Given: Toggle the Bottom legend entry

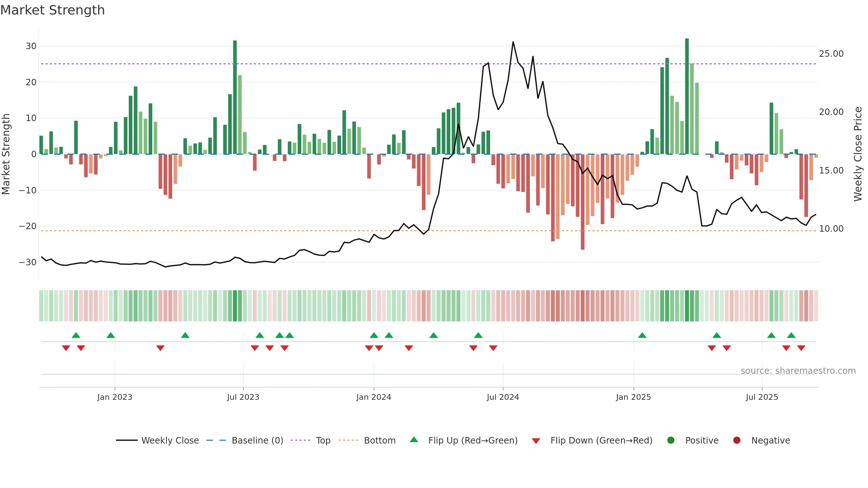Looking at the screenshot, I should tap(367, 440).
